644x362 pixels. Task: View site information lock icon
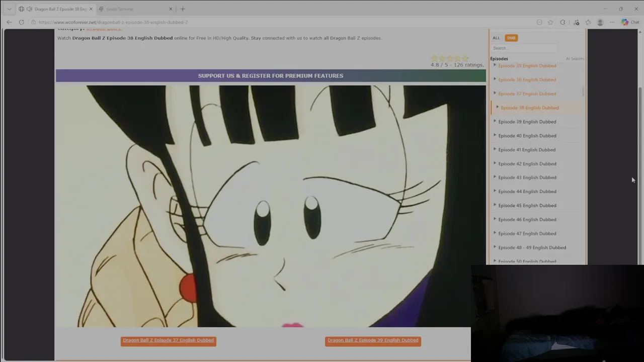point(33,22)
